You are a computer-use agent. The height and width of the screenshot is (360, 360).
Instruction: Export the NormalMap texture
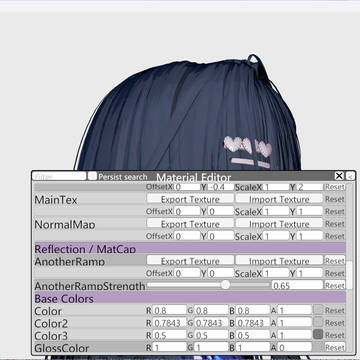190,224
